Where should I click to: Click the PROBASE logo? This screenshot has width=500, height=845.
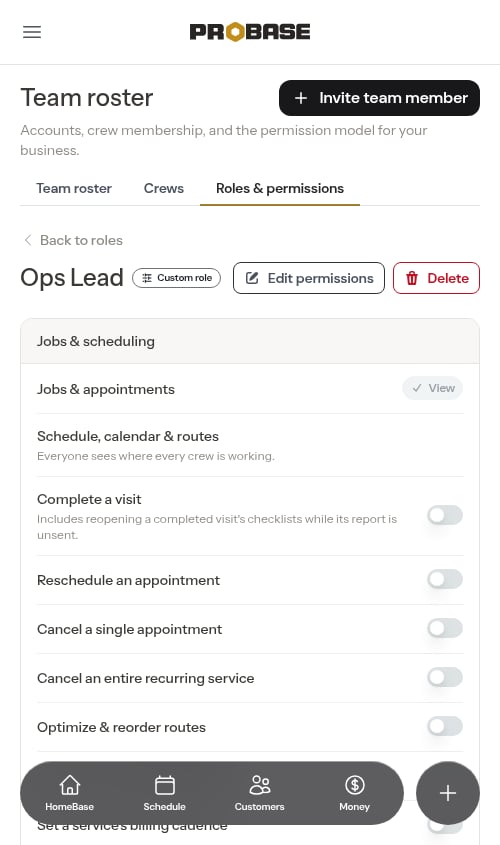pyautogui.click(x=250, y=32)
